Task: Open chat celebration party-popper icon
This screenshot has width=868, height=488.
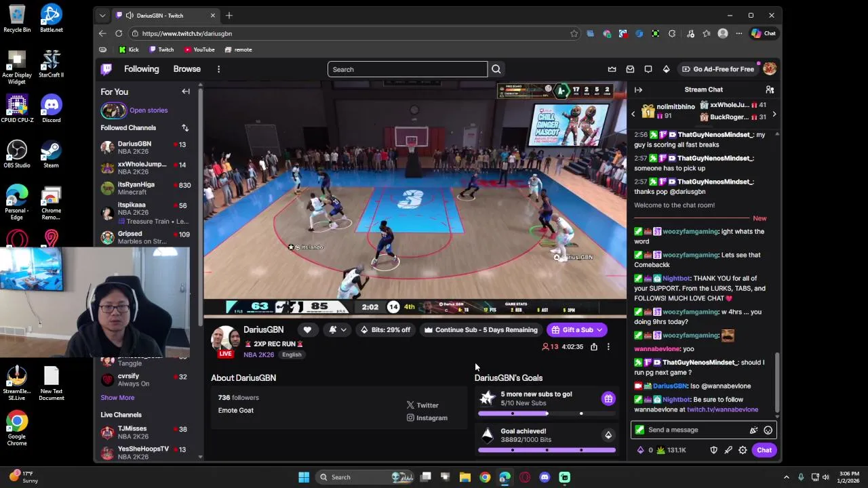Action: pyautogui.click(x=753, y=430)
